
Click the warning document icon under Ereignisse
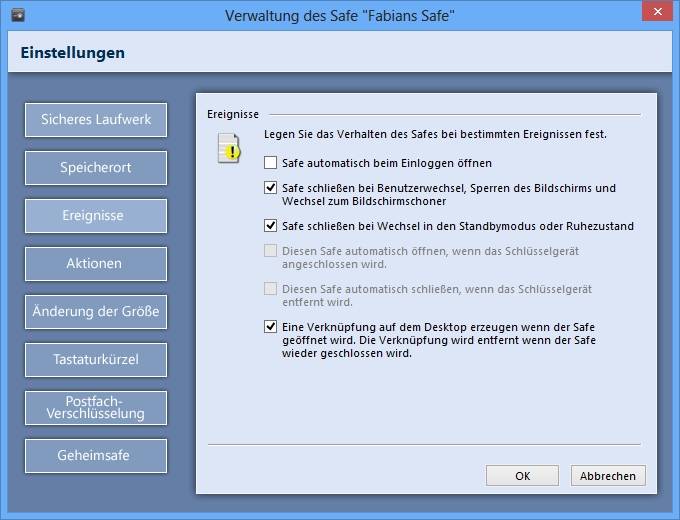(x=231, y=148)
